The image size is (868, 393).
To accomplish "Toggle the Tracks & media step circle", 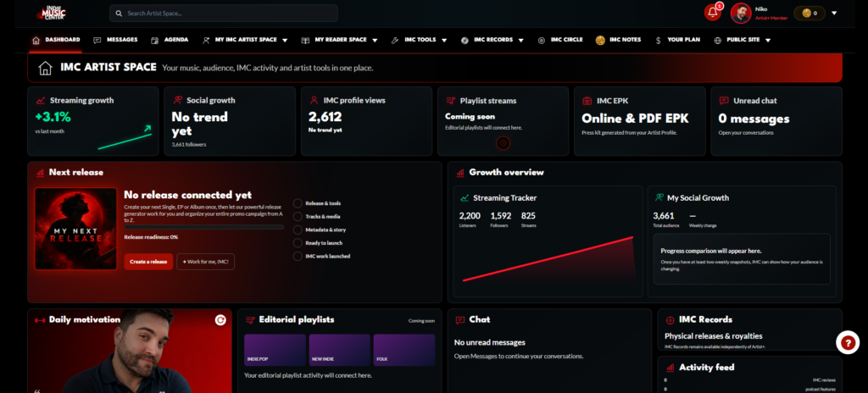I will (298, 217).
